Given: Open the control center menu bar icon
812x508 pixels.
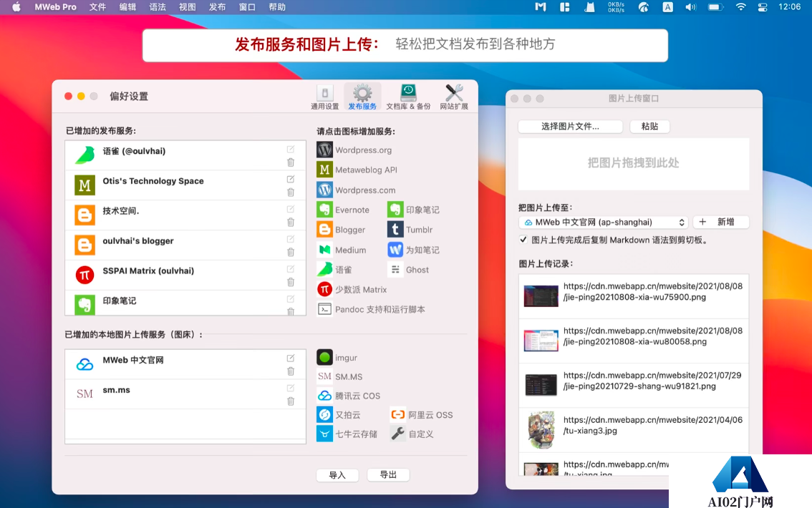Looking at the screenshot, I should (x=763, y=7).
